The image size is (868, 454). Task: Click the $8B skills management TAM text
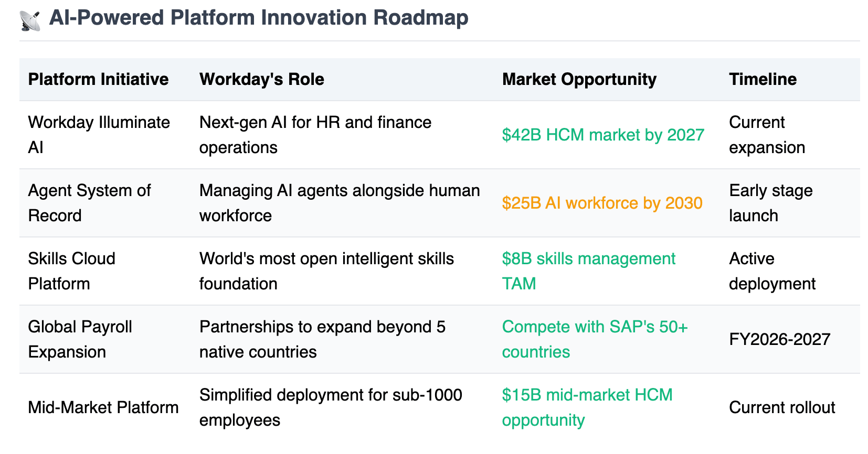click(x=589, y=271)
